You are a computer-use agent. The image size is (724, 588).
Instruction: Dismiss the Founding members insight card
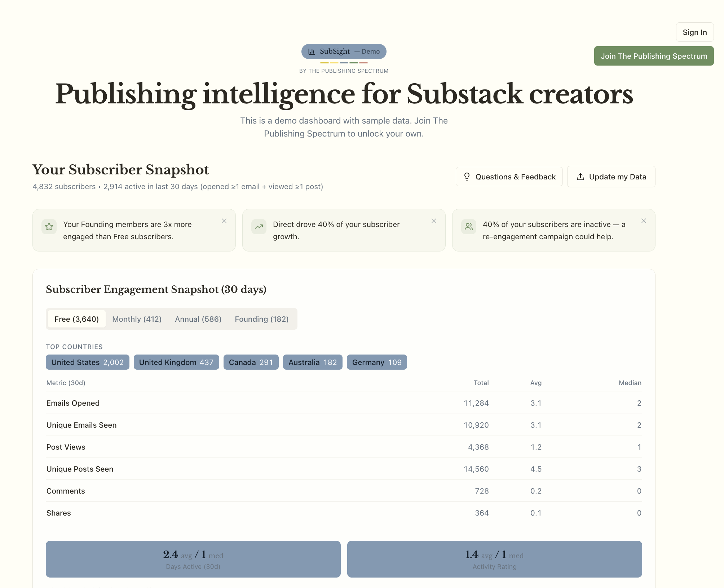[224, 220]
